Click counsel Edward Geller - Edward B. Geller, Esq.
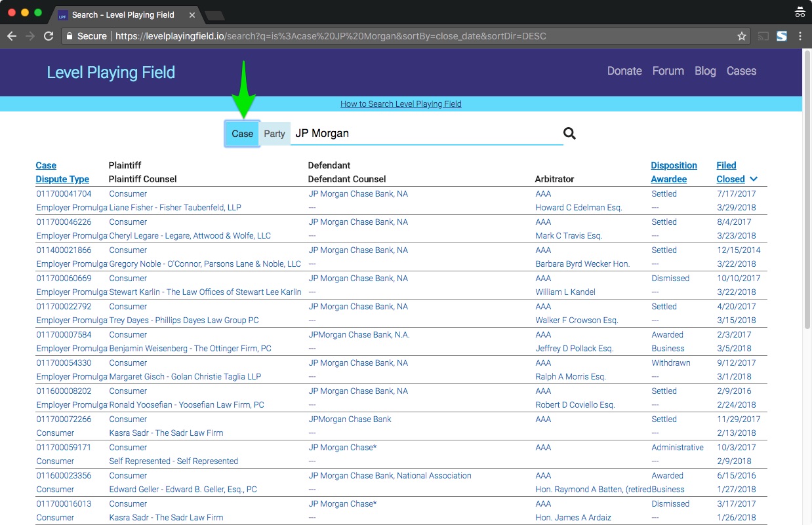 pyautogui.click(x=183, y=490)
